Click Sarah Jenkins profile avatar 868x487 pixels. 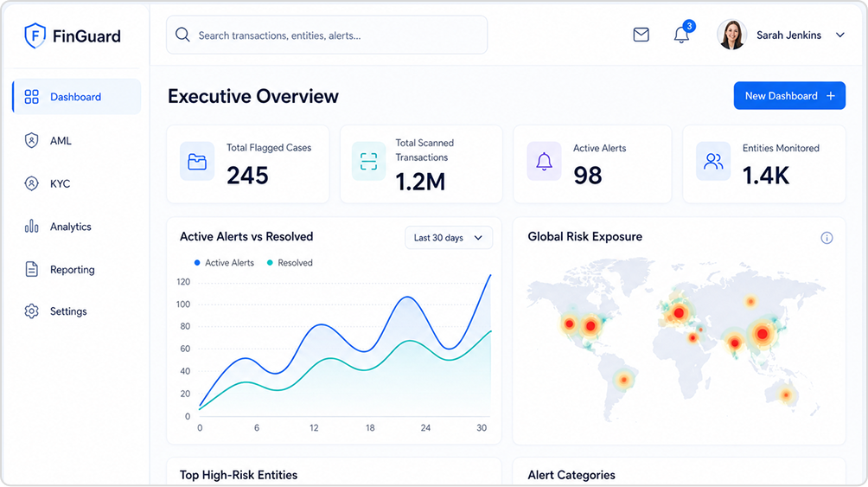[731, 35]
